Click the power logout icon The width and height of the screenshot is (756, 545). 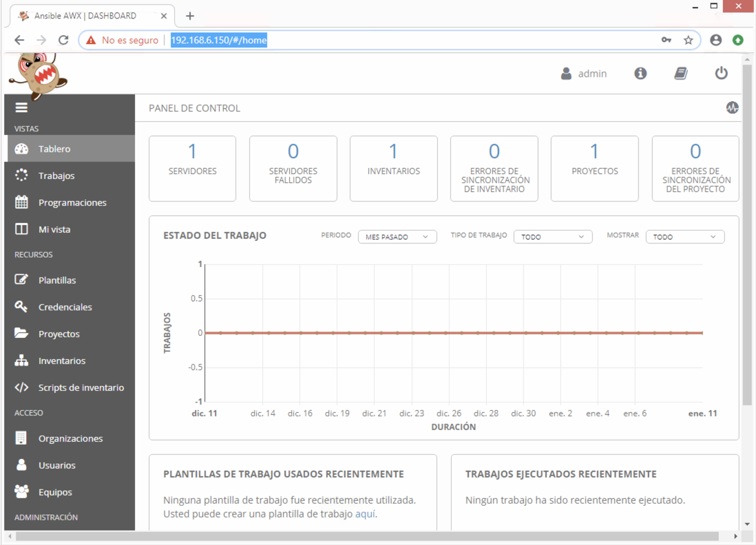coord(722,73)
